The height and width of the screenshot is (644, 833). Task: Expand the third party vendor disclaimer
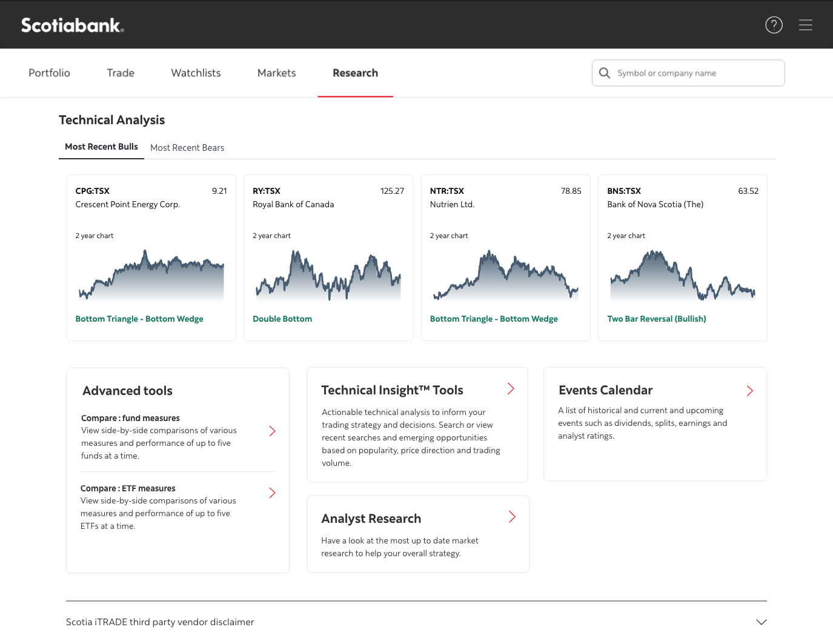pyautogui.click(x=761, y=622)
